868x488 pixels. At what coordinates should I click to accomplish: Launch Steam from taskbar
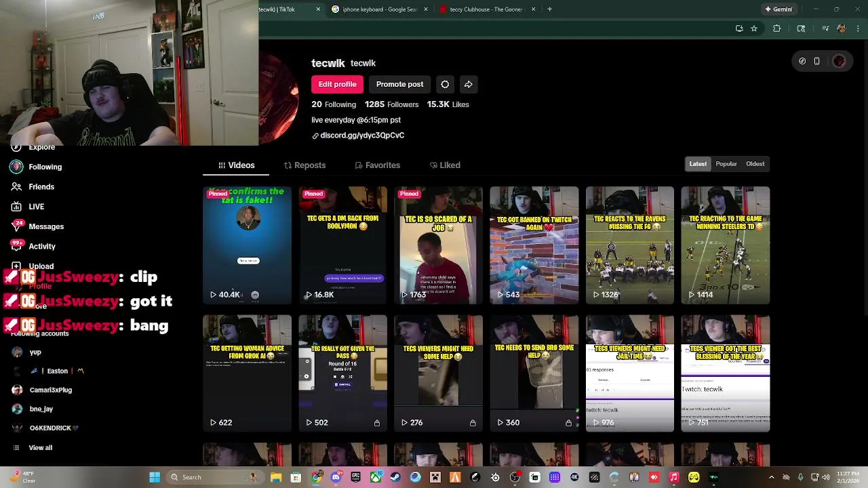coord(395,477)
